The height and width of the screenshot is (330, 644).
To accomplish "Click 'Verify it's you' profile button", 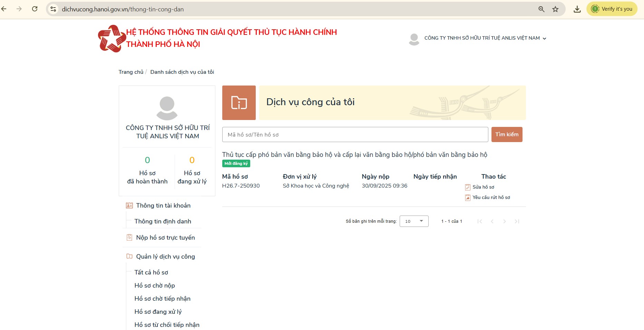I will coord(612,9).
